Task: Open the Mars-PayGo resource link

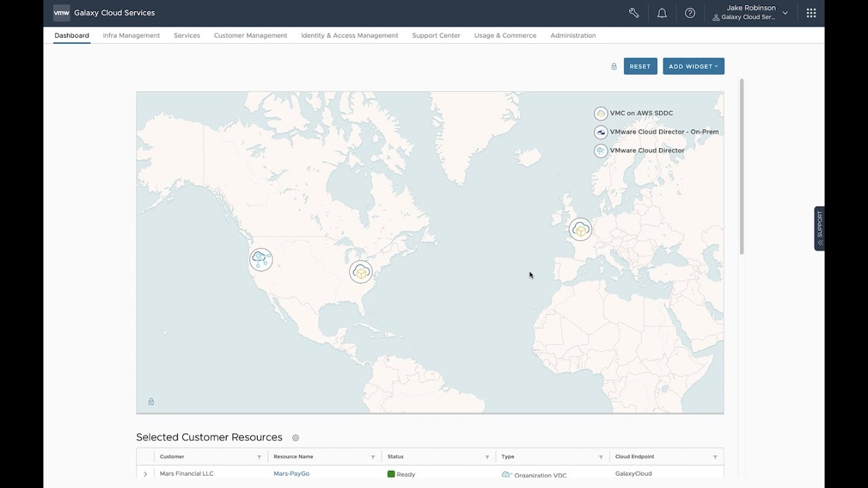Action: pos(292,474)
